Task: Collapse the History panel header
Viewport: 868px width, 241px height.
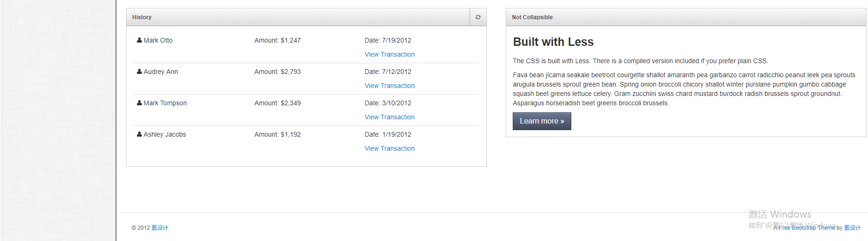Action: click(x=298, y=17)
